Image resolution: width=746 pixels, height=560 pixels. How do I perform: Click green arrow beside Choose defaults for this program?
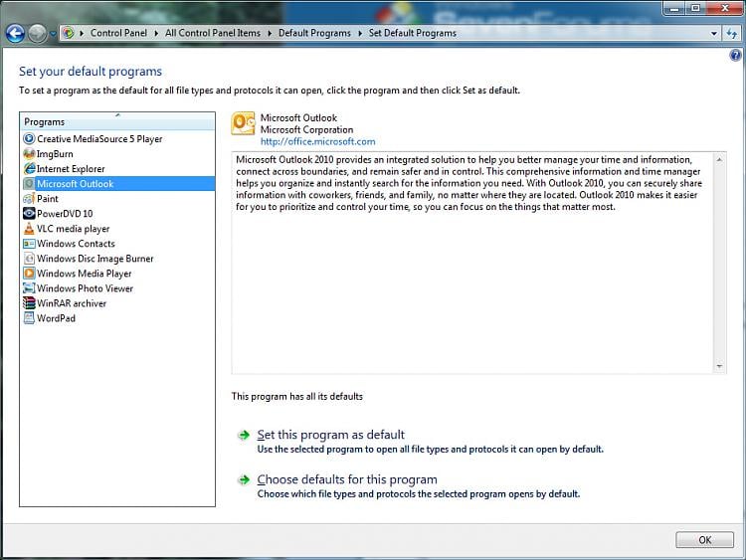pyautogui.click(x=244, y=480)
